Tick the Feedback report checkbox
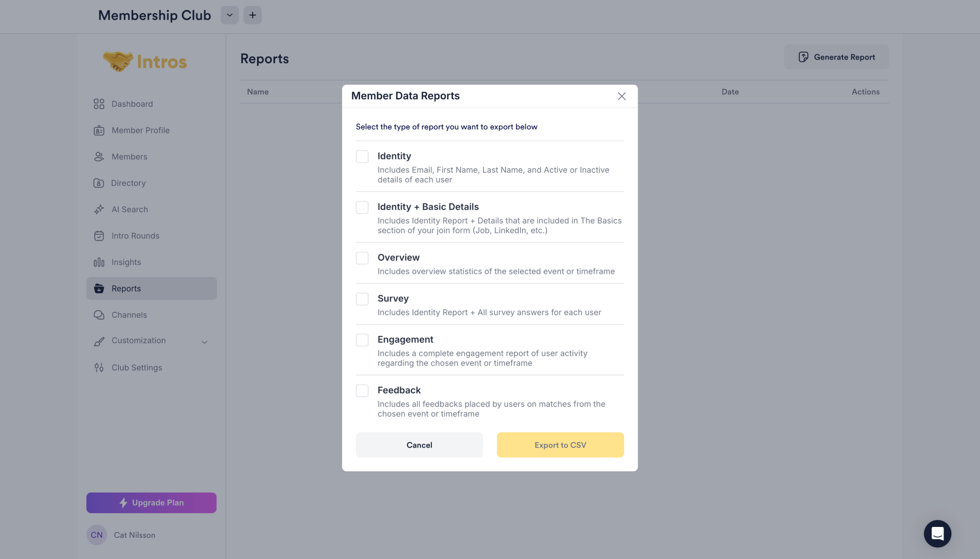This screenshot has width=980, height=559. click(362, 391)
